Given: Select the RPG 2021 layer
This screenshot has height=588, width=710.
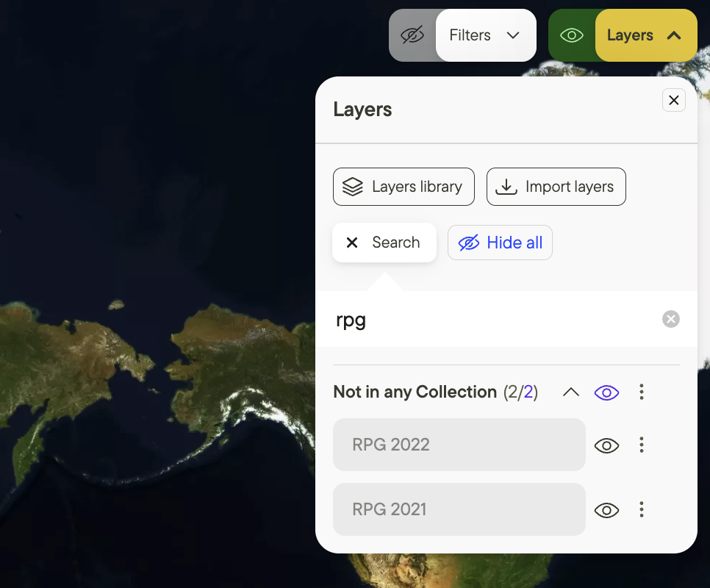Looking at the screenshot, I should click(459, 509).
